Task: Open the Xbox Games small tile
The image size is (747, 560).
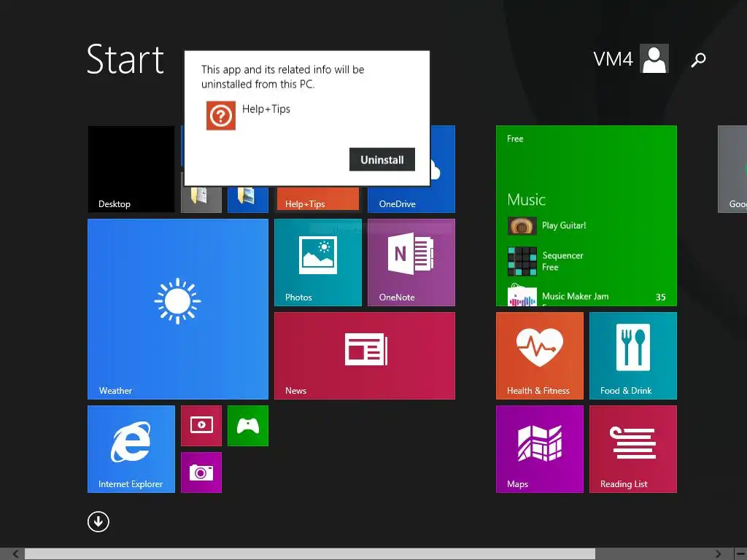Action: pos(248,426)
